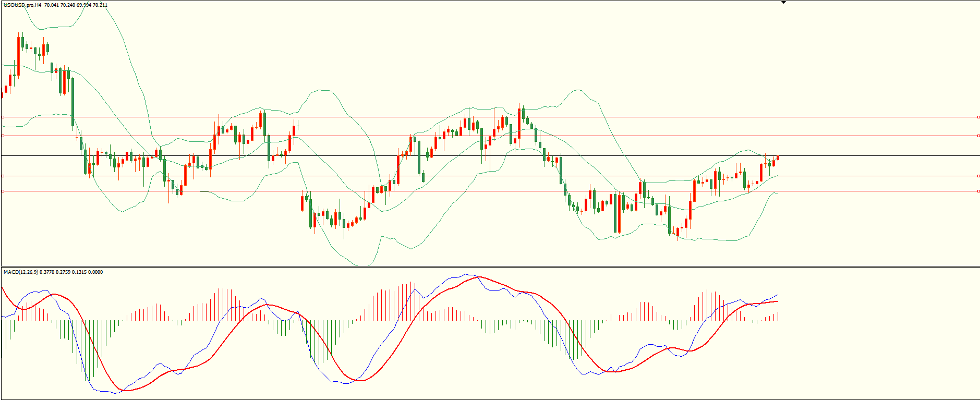Click right-end handle of third red line
This screenshot has height=400, width=980.
978,176
